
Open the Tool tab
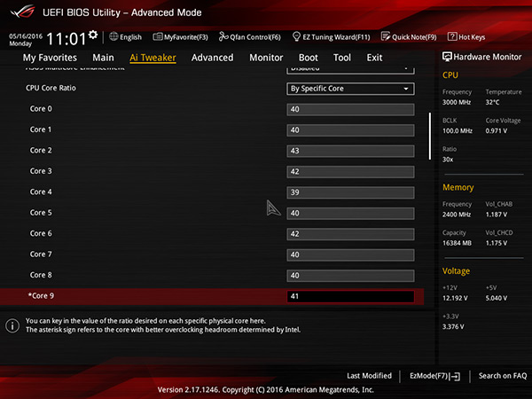pos(342,58)
